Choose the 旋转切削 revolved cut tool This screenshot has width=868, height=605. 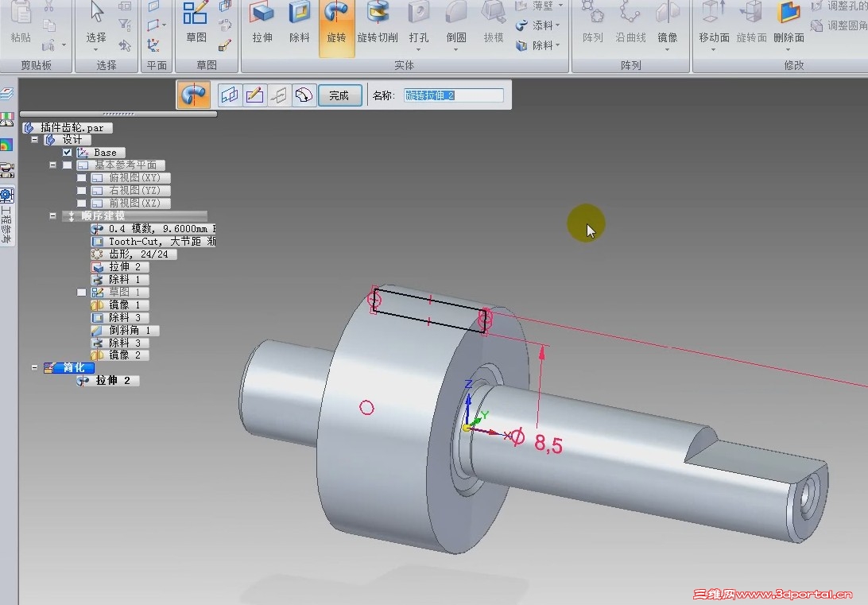point(378,21)
